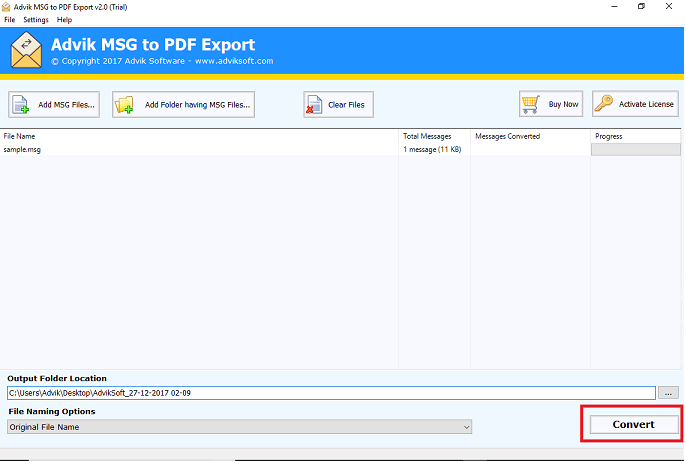Restore down the Advik window
Viewport: 686px width, 461px height.
(641, 7)
